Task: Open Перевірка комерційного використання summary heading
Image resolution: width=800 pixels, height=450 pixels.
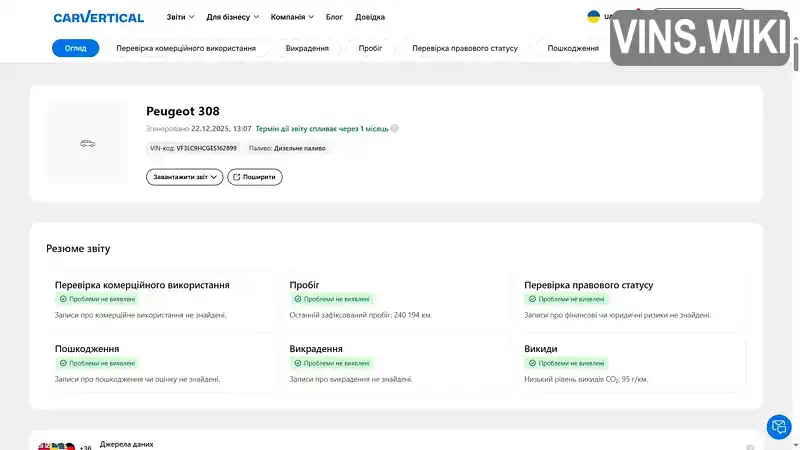Action: tap(142, 285)
